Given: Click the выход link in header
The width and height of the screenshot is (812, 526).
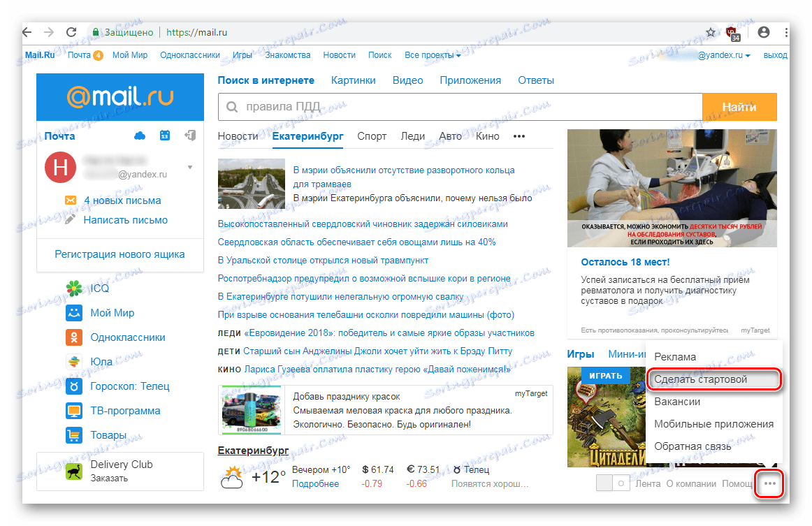Looking at the screenshot, I should (x=775, y=55).
